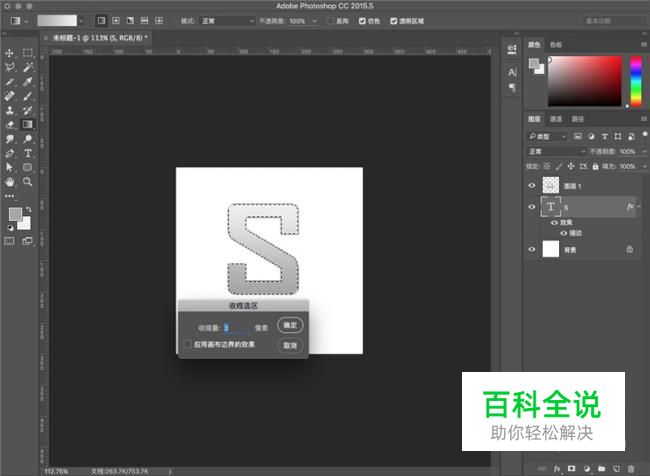Select the Move tool

pyautogui.click(x=9, y=53)
